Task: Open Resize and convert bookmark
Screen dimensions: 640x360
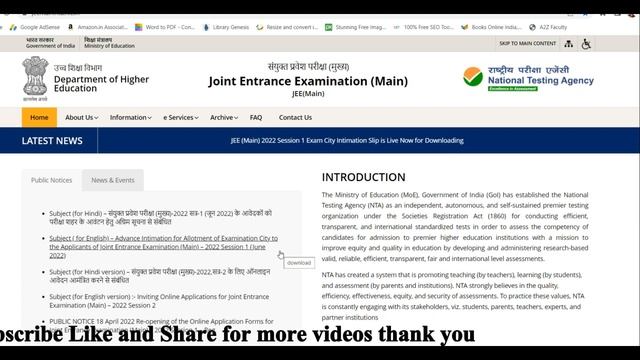Action: (x=287, y=27)
